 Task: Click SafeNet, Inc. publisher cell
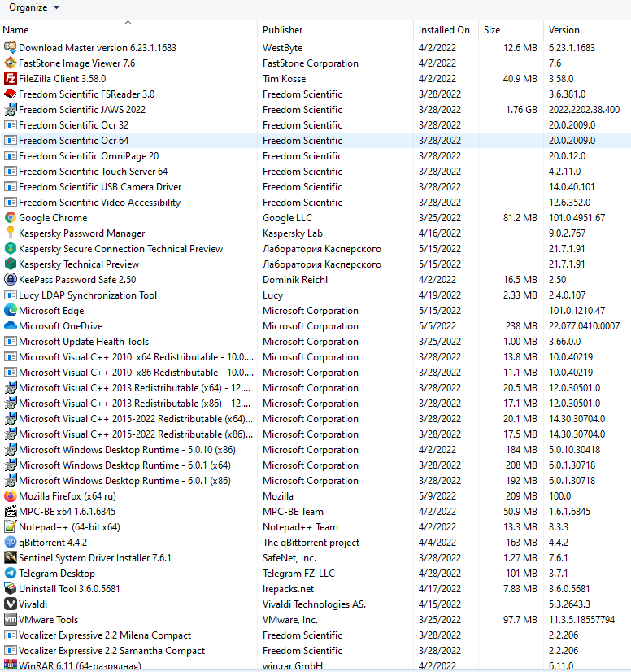(289, 557)
